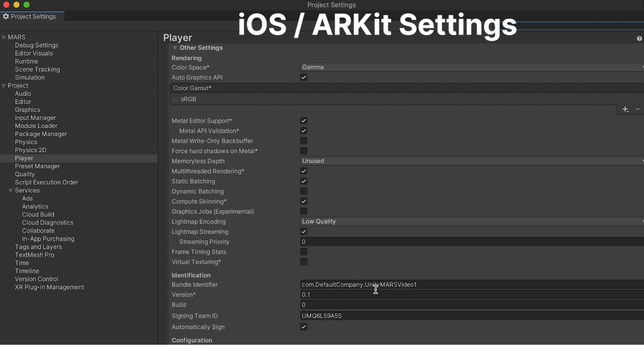Open Input Manager settings
The height and width of the screenshot is (345, 644).
pyautogui.click(x=35, y=118)
